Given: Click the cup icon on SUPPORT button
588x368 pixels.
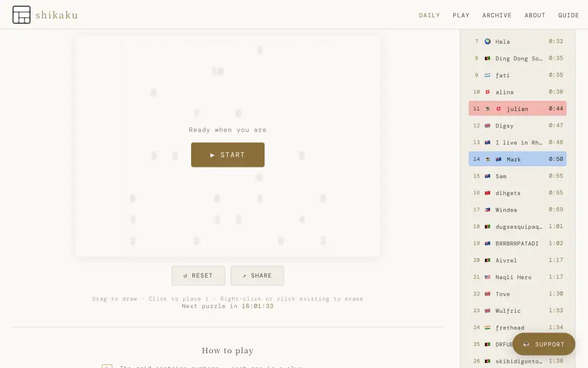Looking at the screenshot, I should tap(527, 344).
